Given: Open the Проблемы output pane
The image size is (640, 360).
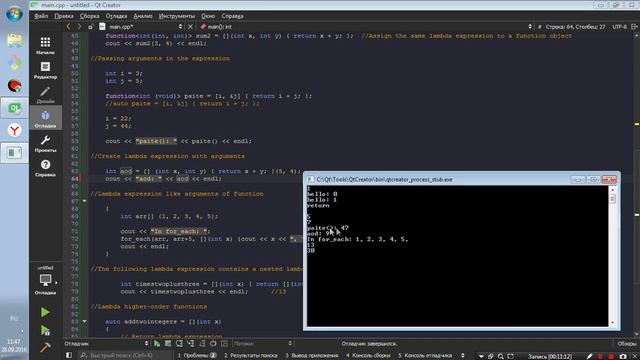Looking at the screenshot, I should point(197,356).
